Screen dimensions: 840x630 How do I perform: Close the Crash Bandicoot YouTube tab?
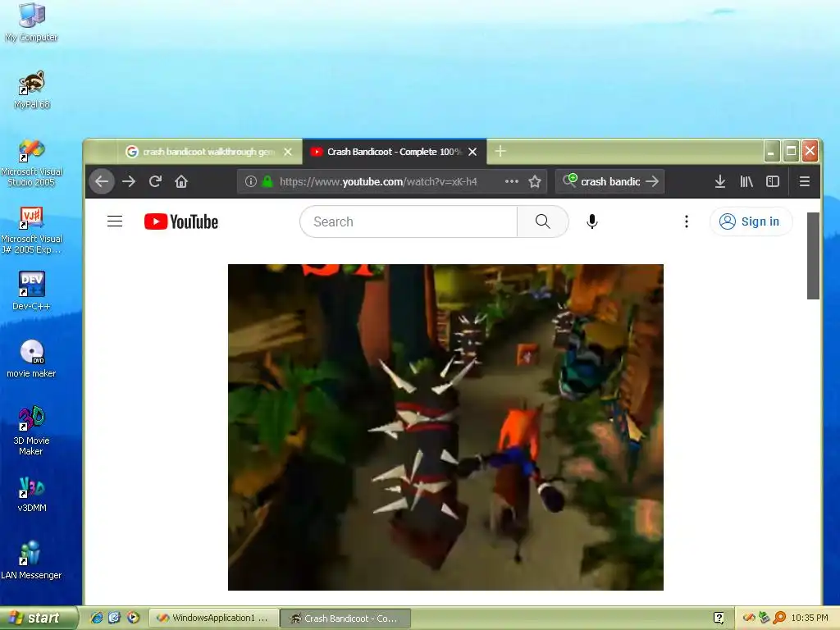472,152
